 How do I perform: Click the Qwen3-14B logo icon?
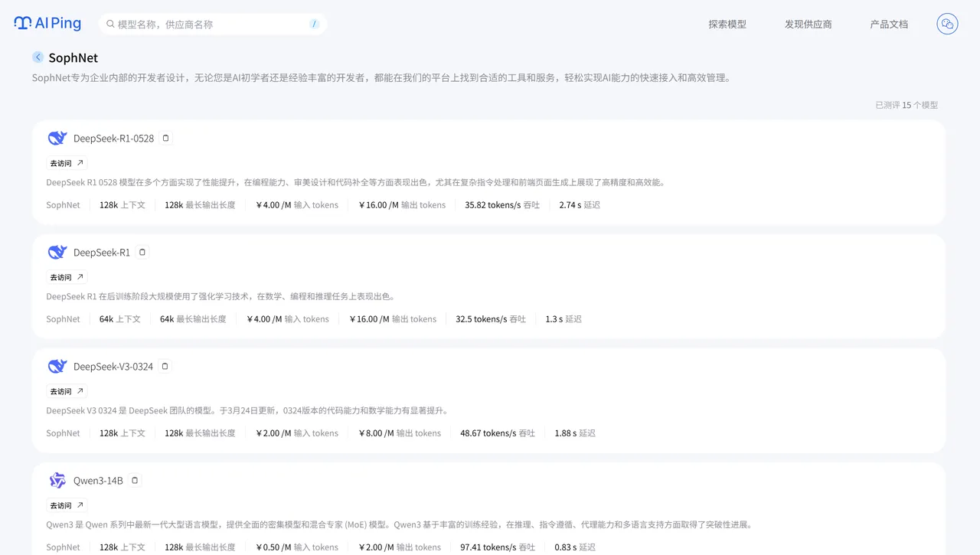point(57,481)
